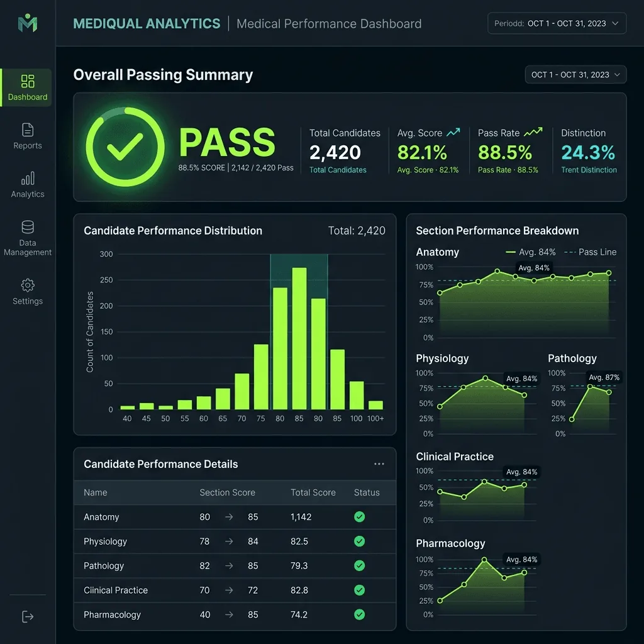Click the Anatomy row status check icon
The height and width of the screenshot is (644, 644).
tap(359, 517)
